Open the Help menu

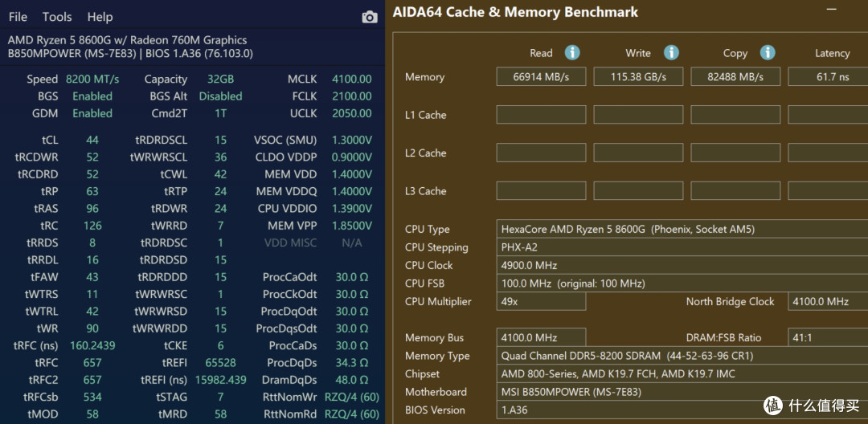point(100,17)
